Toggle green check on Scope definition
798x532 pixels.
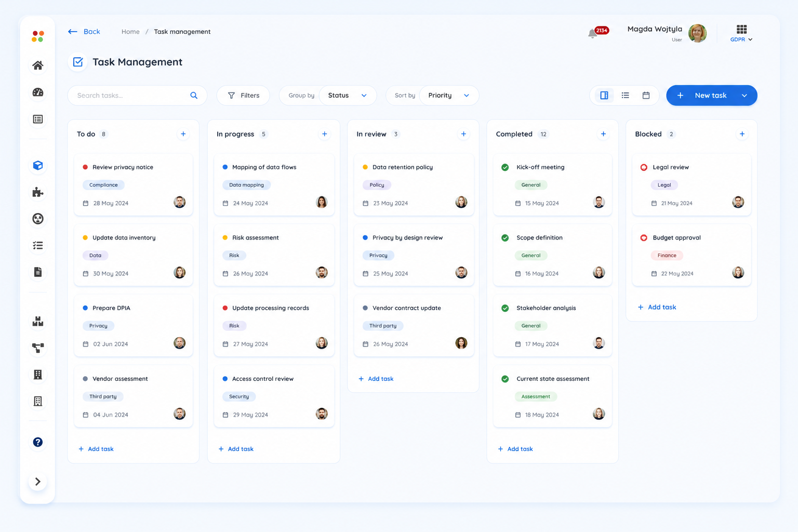pos(505,238)
